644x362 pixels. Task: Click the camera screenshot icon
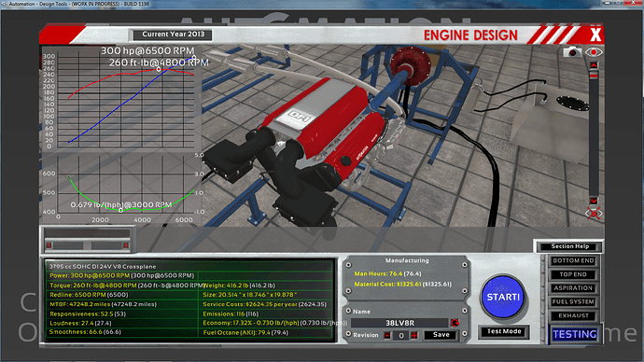tap(572, 52)
